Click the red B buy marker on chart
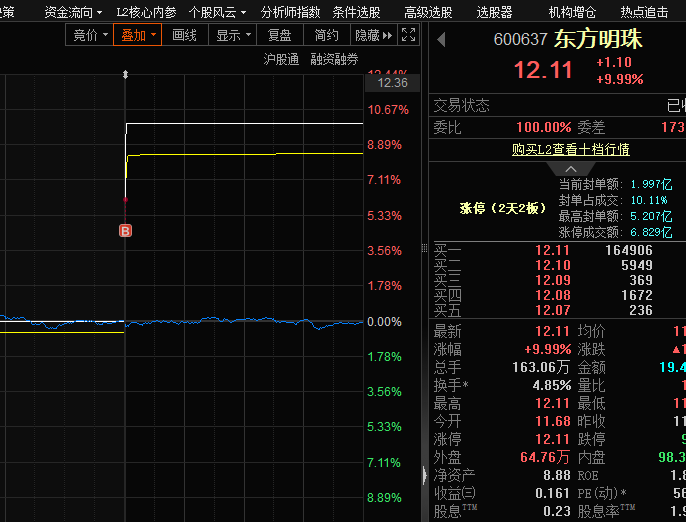Viewport: 686px width, 522px height. click(125, 231)
